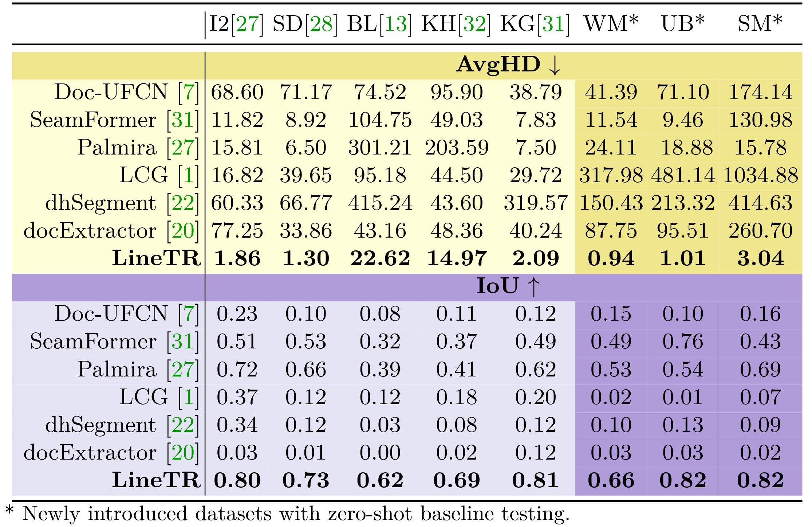Select the 'WM*' column header
The height and width of the screenshot is (527, 812).
pos(611,24)
